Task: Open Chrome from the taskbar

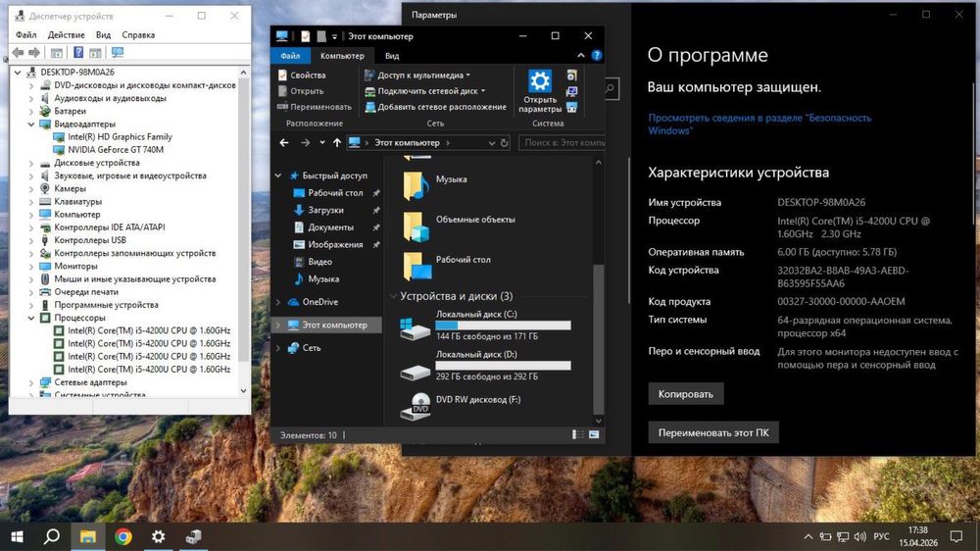Action: tap(123, 536)
